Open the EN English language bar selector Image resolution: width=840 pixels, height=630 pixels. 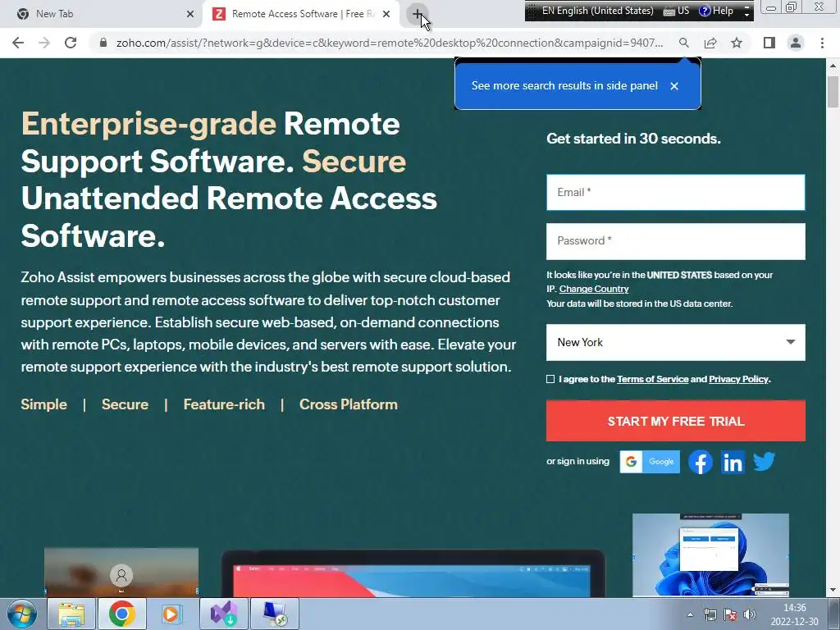click(x=597, y=11)
